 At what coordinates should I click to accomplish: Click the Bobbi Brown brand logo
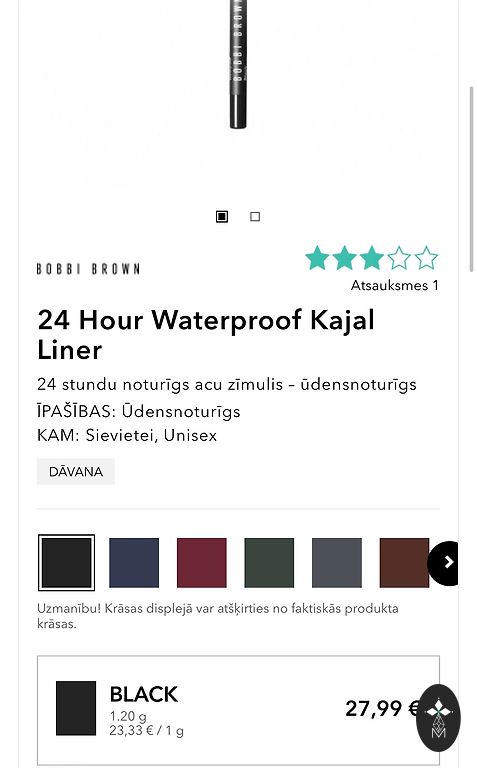89,269
